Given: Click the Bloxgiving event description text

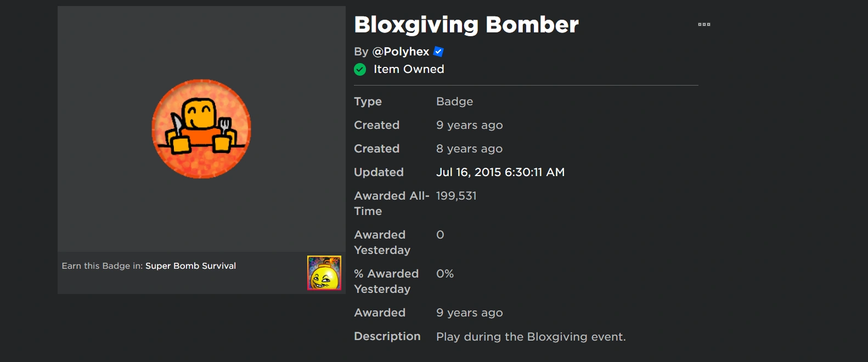Looking at the screenshot, I should [x=531, y=337].
